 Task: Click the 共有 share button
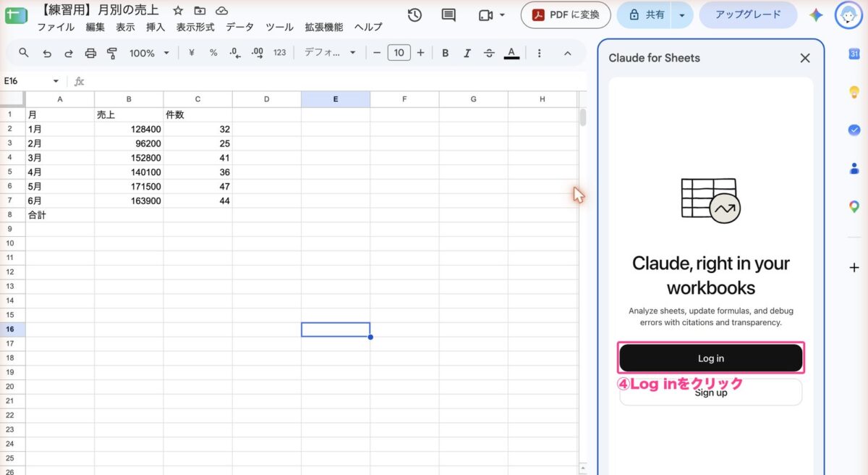point(645,15)
